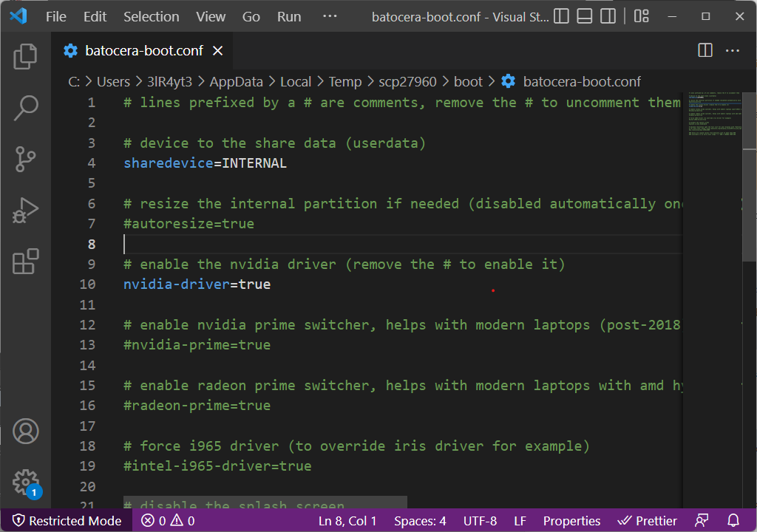Change indentation via Spaces: 4
The height and width of the screenshot is (532, 757).
point(420,520)
